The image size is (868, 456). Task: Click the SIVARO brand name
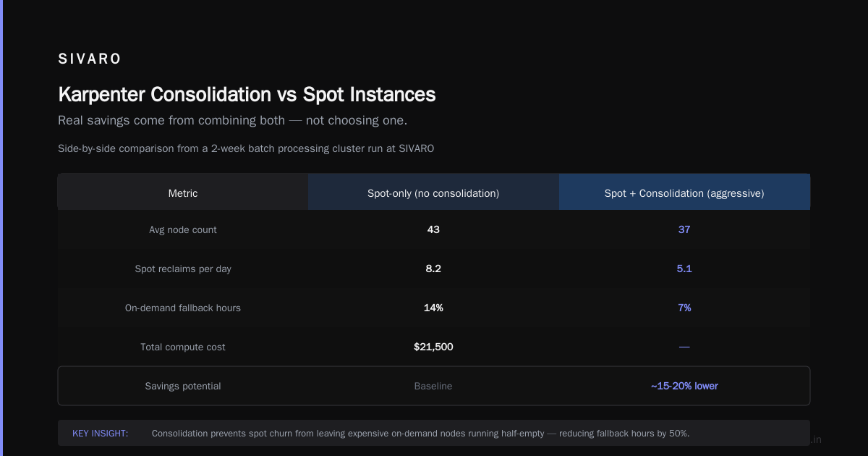point(90,59)
